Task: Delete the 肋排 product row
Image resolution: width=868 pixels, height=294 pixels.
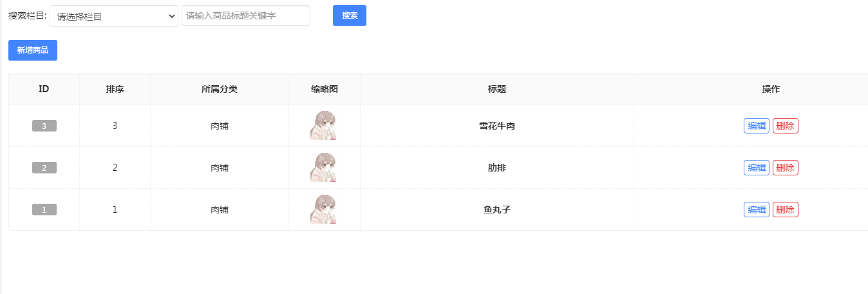Action: click(x=786, y=168)
